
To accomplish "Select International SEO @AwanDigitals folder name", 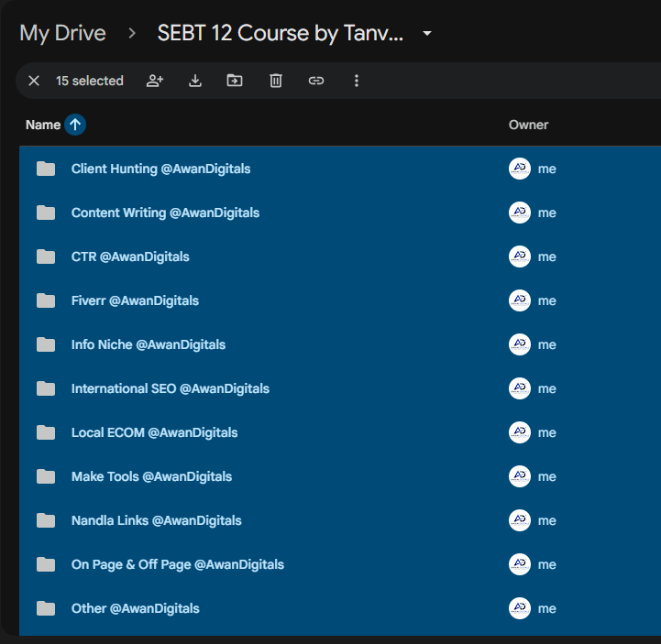I will pyautogui.click(x=171, y=388).
